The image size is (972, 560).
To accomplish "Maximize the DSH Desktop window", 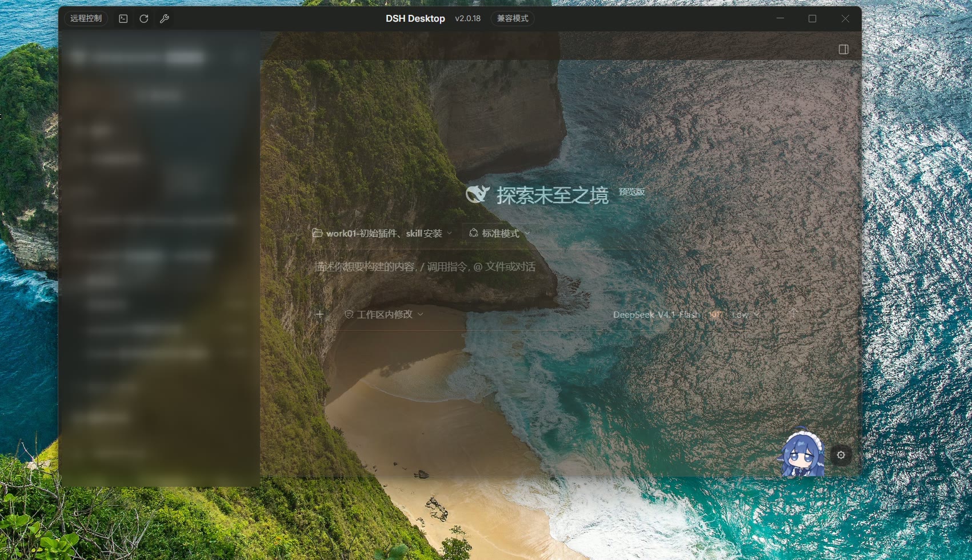I will [812, 18].
